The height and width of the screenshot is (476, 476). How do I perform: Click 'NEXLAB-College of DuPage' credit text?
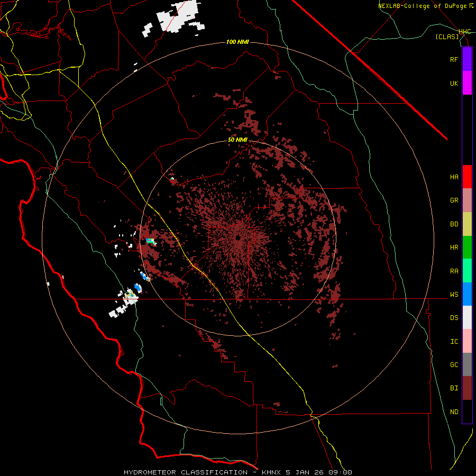point(422,6)
